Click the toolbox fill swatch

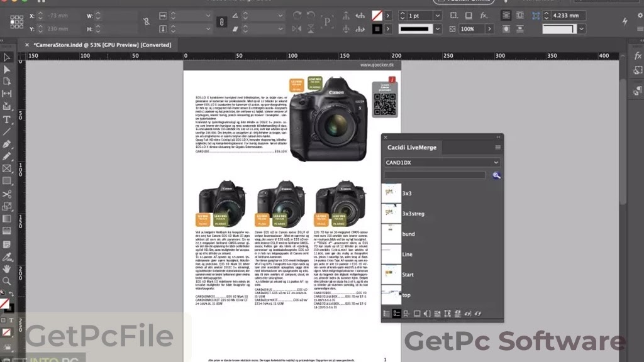point(4,304)
